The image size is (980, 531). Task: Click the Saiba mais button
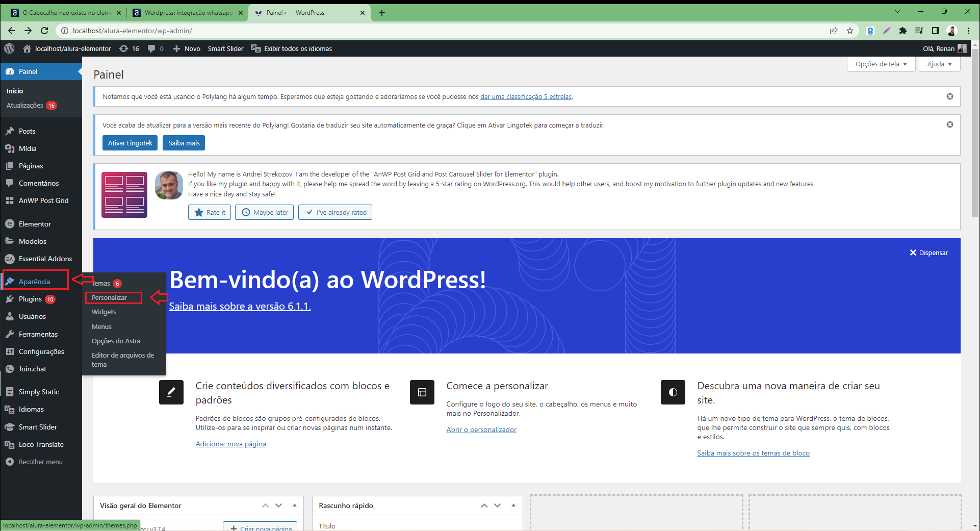(x=184, y=143)
